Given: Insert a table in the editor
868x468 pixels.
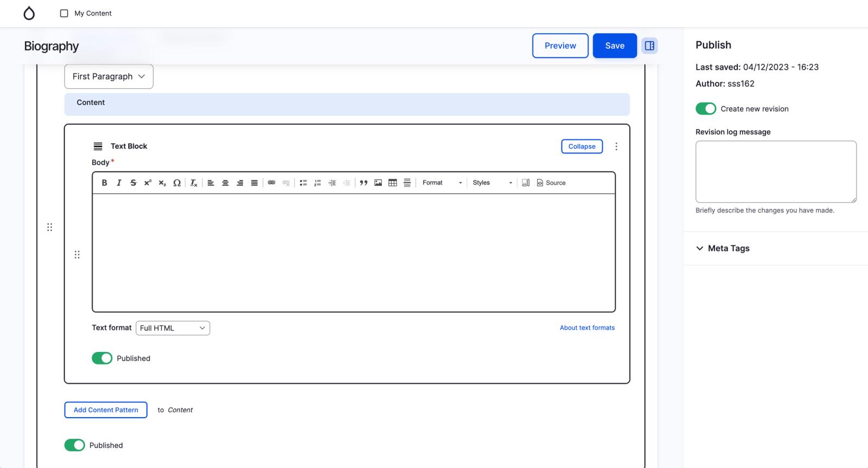Looking at the screenshot, I should 393,183.
